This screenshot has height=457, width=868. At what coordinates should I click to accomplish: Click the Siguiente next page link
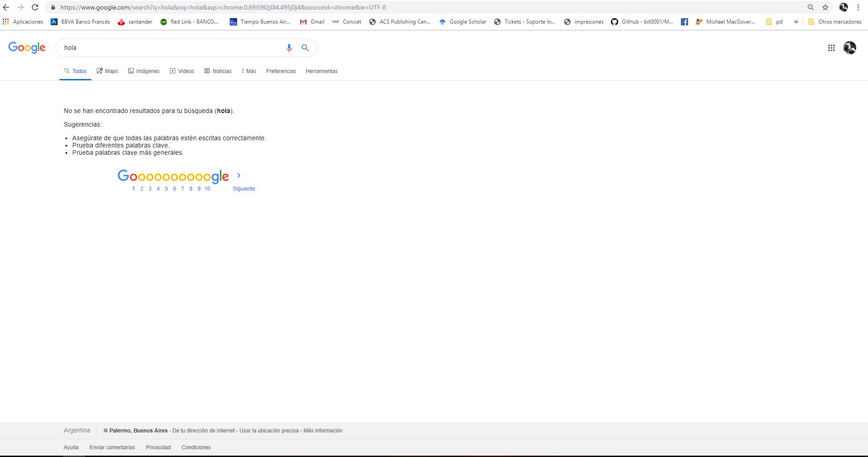(244, 189)
